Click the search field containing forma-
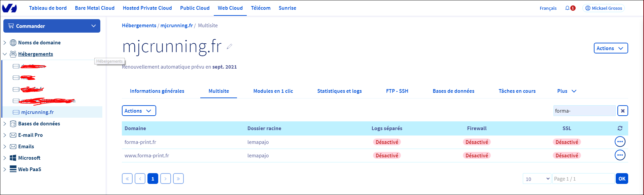 (x=584, y=111)
